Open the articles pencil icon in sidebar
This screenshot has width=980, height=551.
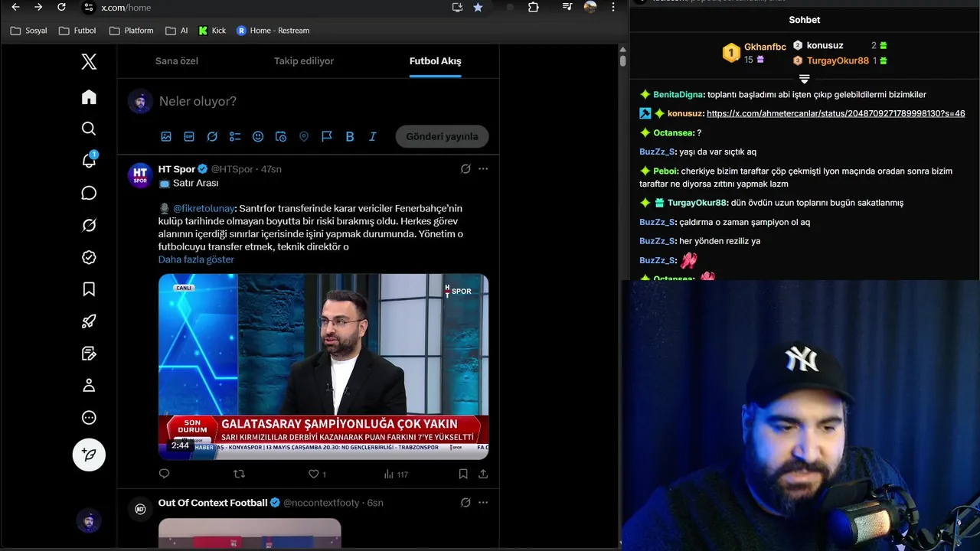(89, 354)
